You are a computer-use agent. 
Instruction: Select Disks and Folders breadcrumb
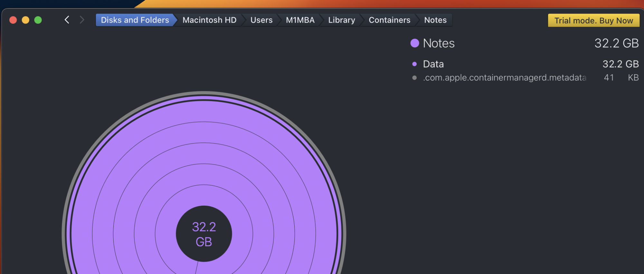[135, 20]
